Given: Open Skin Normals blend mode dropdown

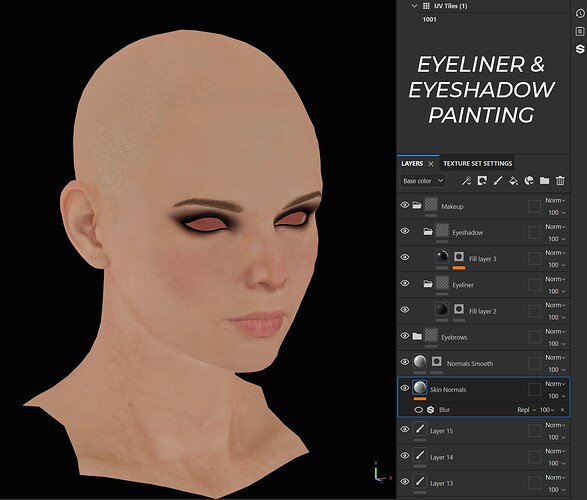Looking at the screenshot, I should (555, 384).
